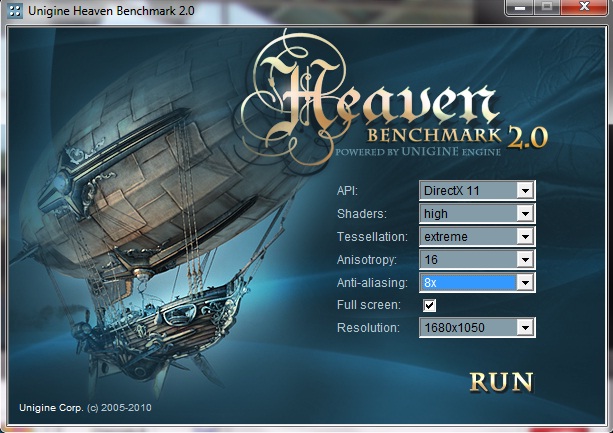Click the RUN button
613x433 pixels.
pyautogui.click(x=501, y=382)
